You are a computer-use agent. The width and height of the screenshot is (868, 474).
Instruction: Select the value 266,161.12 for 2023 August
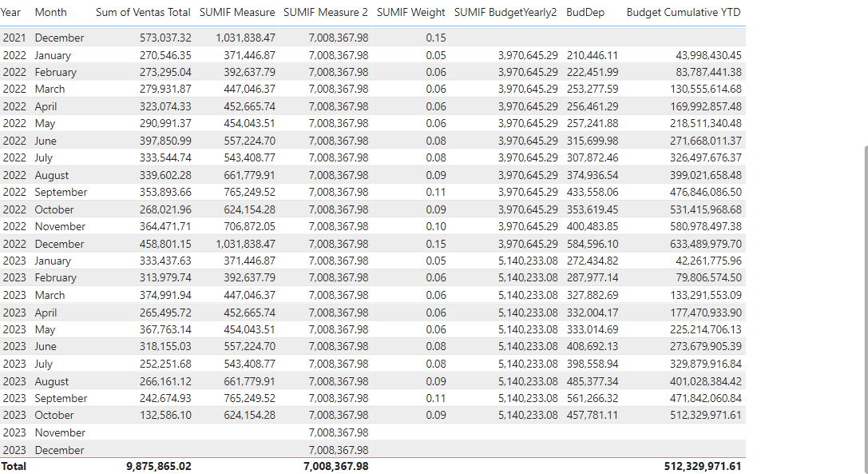[165, 381]
